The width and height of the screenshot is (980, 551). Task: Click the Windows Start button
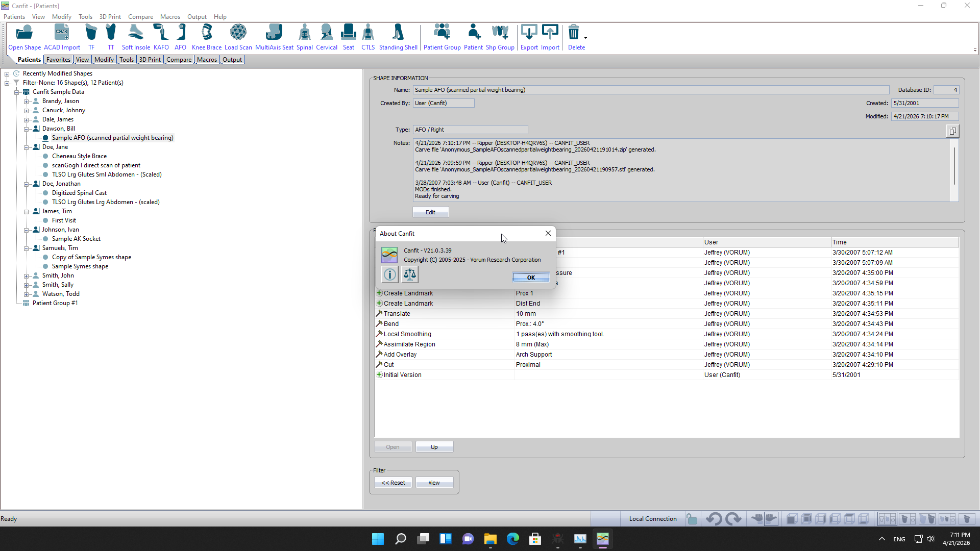[x=378, y=539]
